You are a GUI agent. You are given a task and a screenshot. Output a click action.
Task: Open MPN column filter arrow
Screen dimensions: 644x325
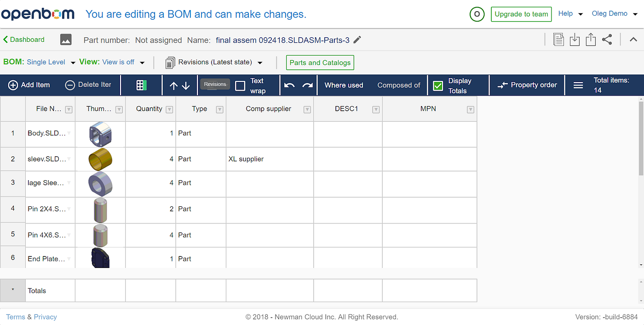click(x=471, y=109)
